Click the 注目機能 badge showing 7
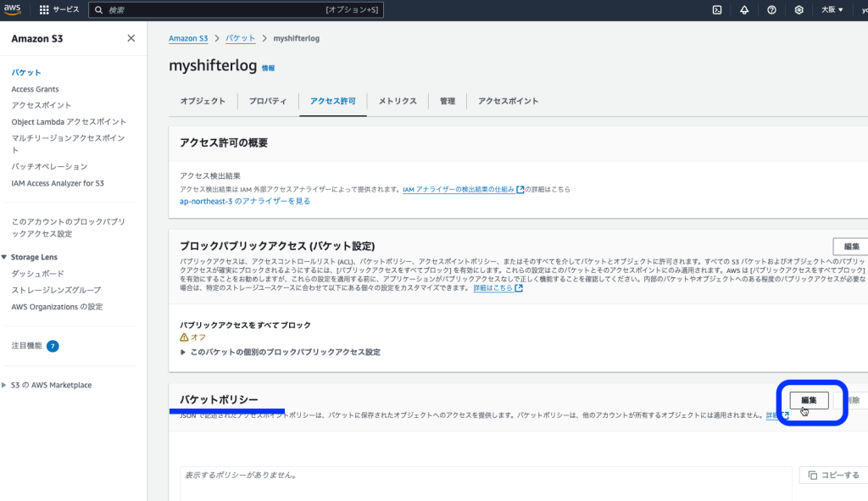This screenshot has width=868, height=501. (53, 346)
